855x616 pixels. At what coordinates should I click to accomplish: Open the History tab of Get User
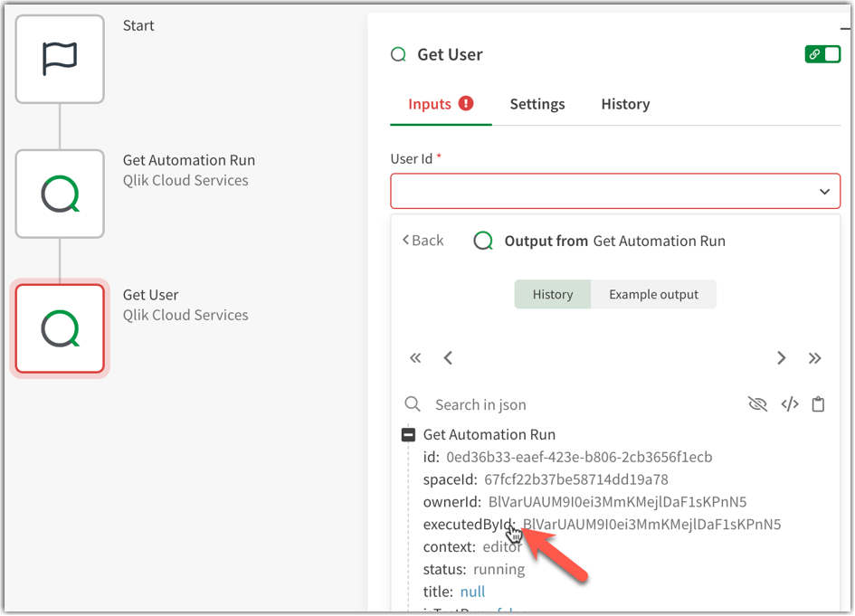pos(625,104)
